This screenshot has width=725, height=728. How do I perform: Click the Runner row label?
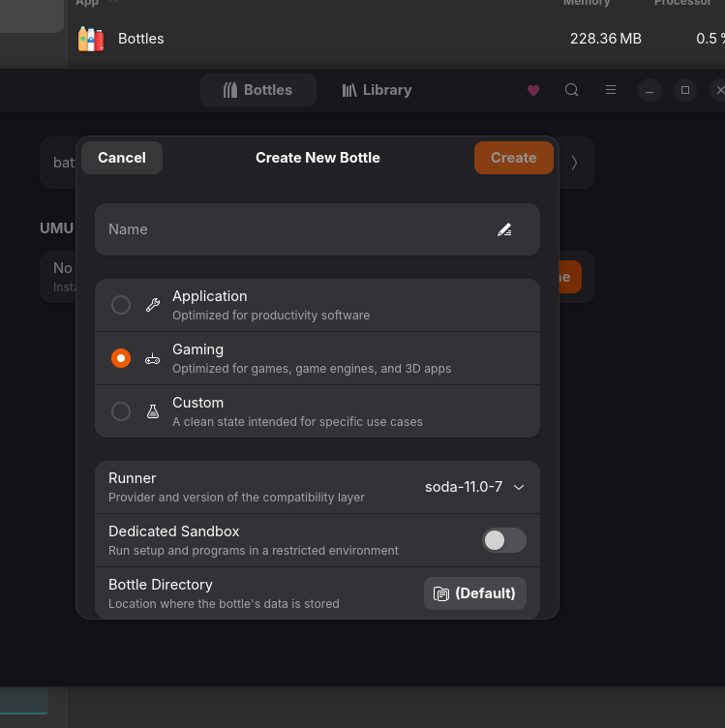(133, 478)
